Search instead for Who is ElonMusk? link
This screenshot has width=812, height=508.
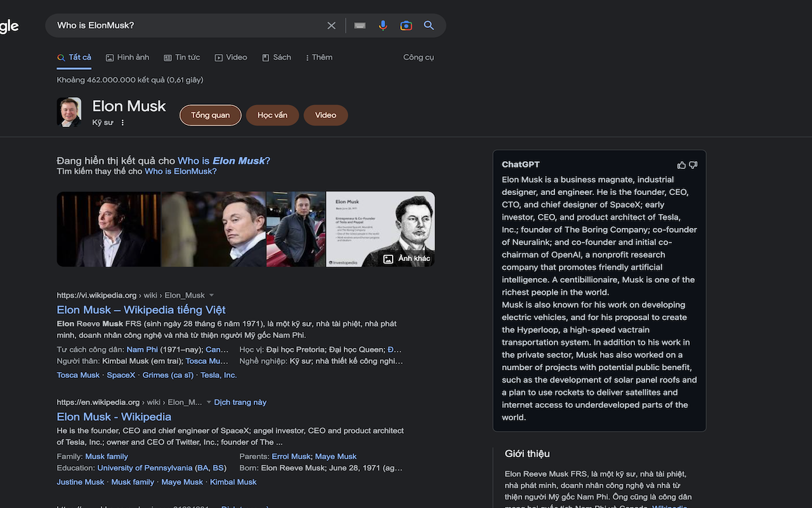click(181, 171)
